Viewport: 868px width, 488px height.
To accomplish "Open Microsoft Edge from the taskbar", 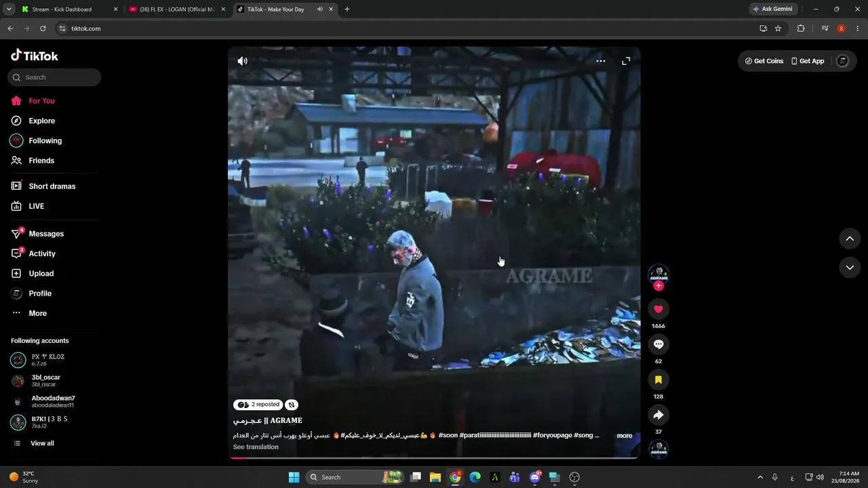I will coord(475,477).
